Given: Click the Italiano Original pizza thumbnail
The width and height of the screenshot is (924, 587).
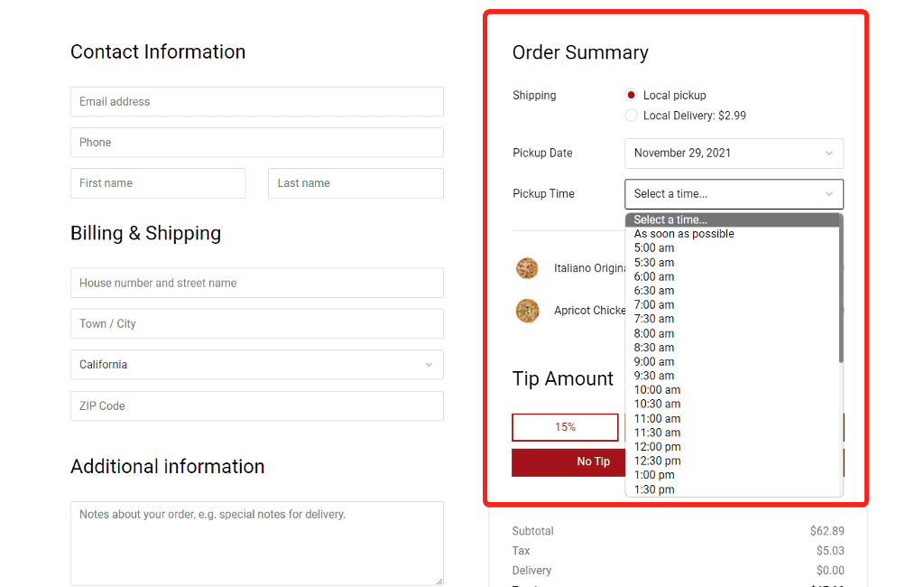Looking at the screenshot, I should click(x=527, y=268).
